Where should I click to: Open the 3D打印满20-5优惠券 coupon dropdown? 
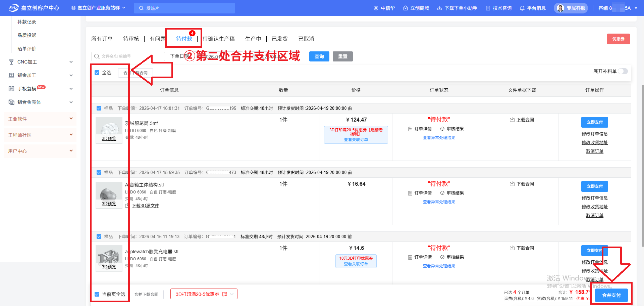click(x=204, y=294)
